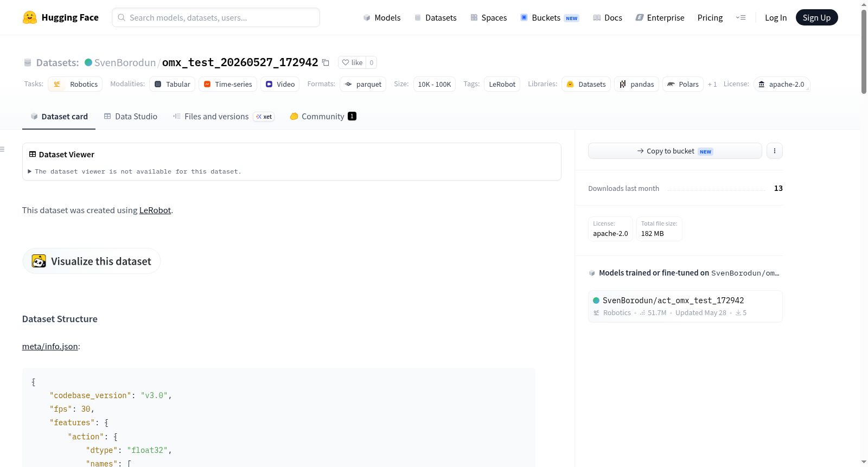Click the omx_test_20260527_172942 dataset title

point(240,62)
